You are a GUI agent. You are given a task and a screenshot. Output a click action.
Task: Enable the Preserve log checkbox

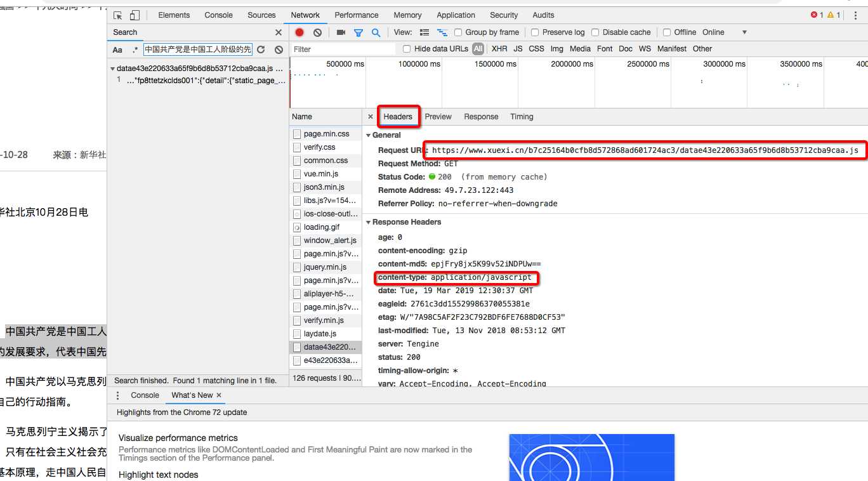pyautogui.click(x=535, y=32)
